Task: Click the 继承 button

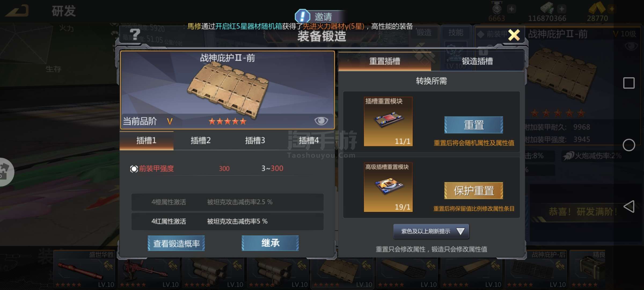Action: 270,243
